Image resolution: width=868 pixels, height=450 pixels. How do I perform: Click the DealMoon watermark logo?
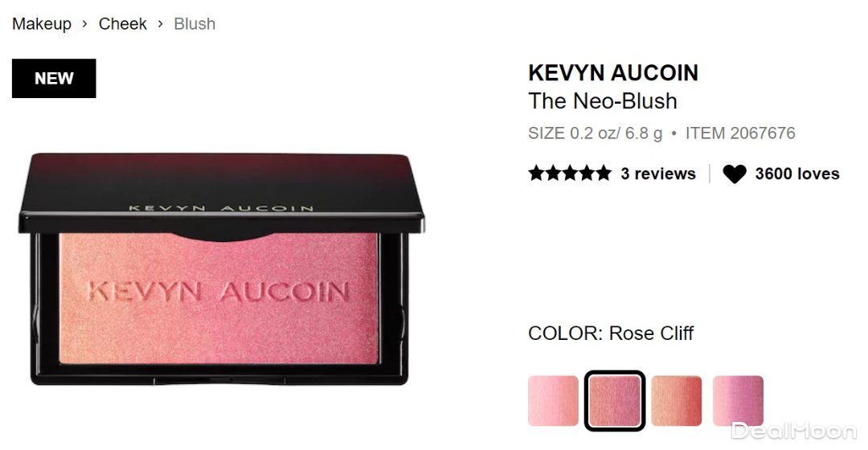coord(793,431)
